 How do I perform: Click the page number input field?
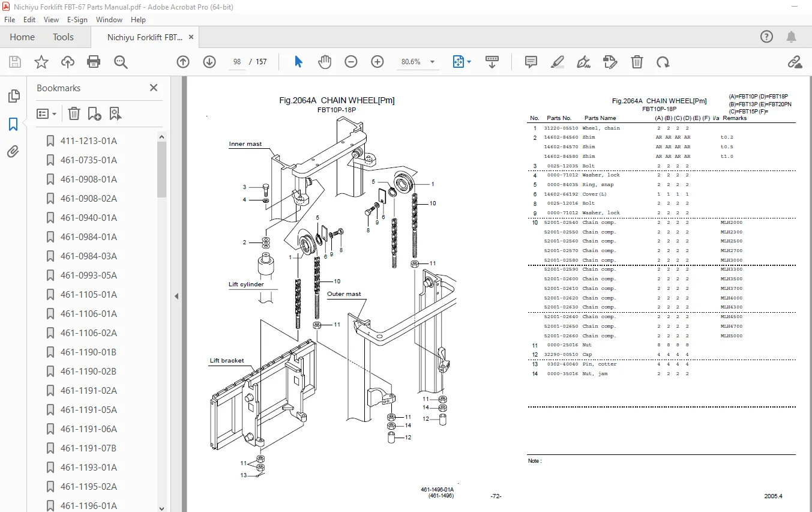click(x=236, y=62)
